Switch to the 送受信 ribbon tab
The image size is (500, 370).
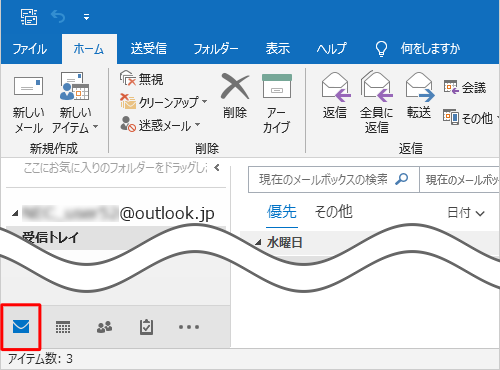(149, 49)
